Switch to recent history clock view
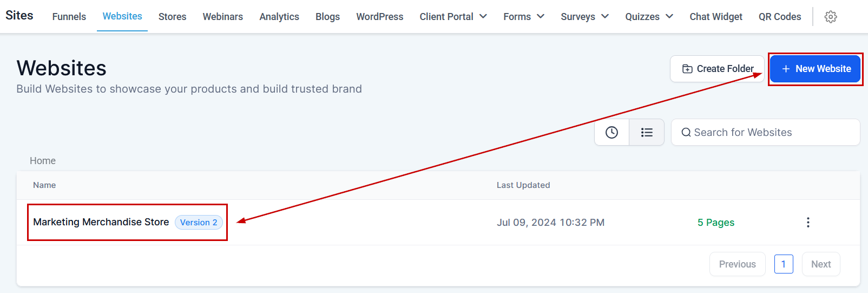The height and width of the screenshot is (293, 868). (611, 133)
